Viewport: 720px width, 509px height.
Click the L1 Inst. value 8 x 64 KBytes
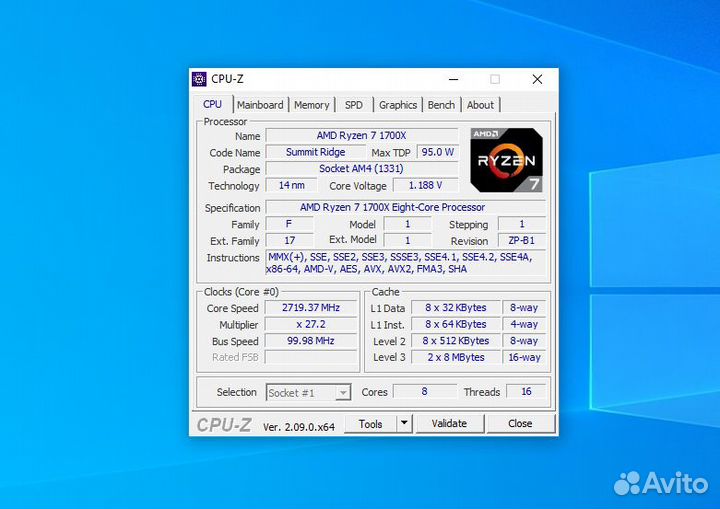coord(456,324)
